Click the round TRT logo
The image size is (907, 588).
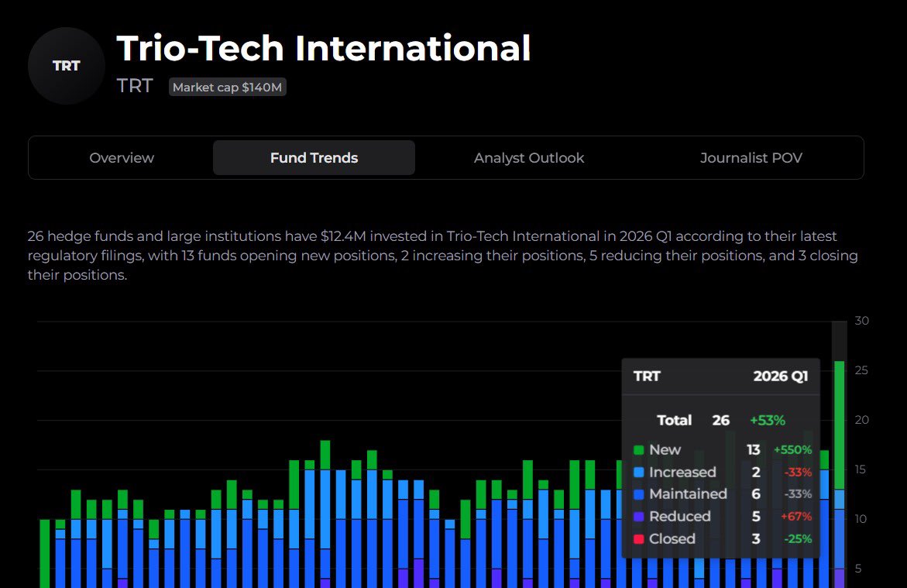(x=67, y=66)
